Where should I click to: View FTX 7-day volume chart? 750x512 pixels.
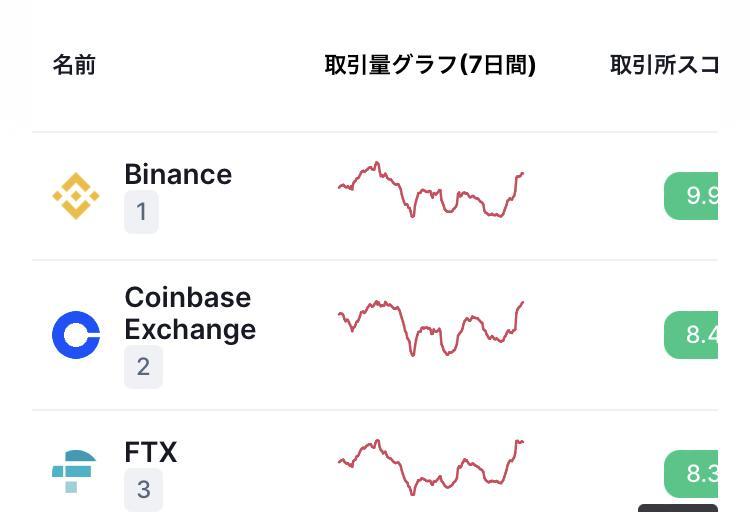tap(431, 466)
